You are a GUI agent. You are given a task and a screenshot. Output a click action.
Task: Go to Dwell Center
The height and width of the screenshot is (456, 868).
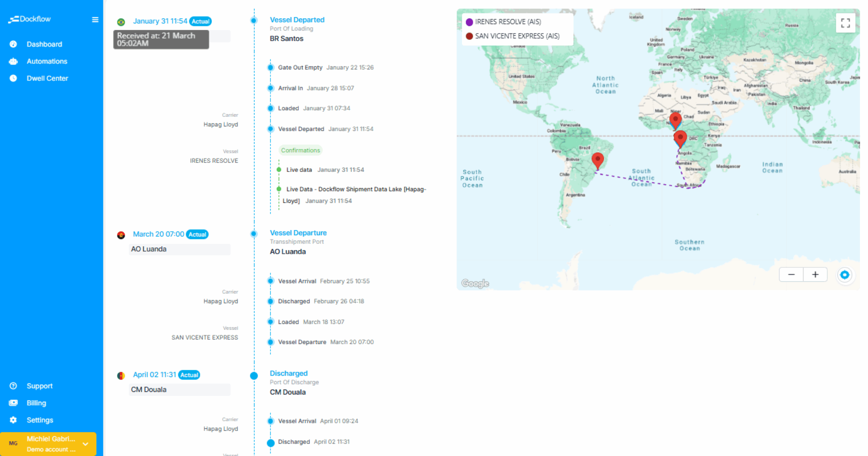click(x=47, y=78)
